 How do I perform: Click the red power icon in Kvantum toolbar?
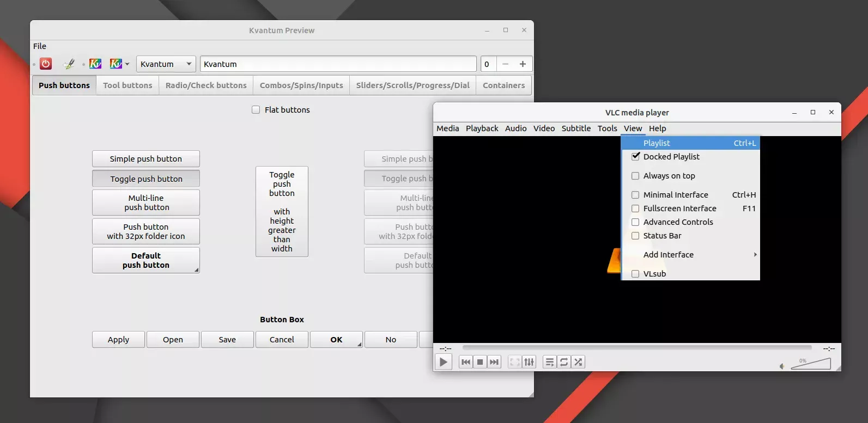coord(46,64)
